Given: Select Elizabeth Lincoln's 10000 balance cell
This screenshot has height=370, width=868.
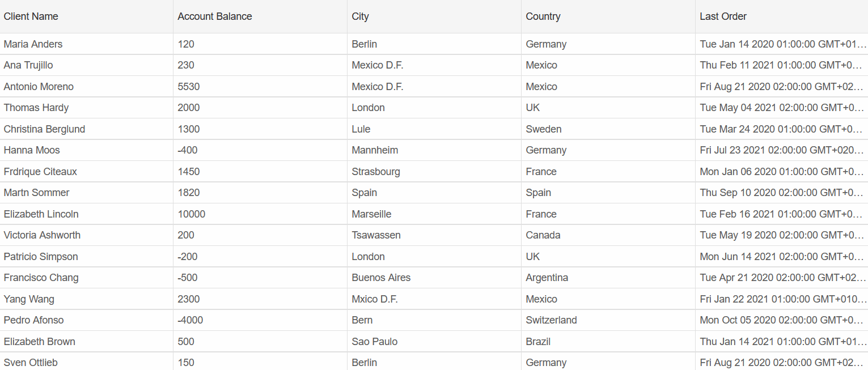Looking at the screenshot, I should tap(192, 214).
